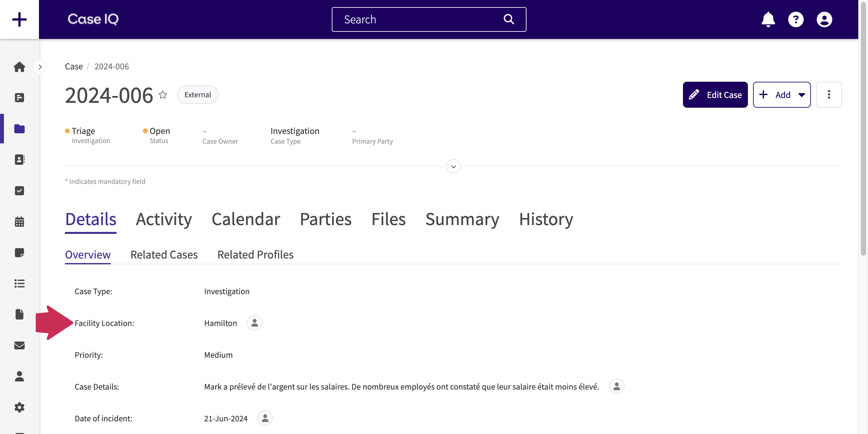Click the sidebar expand toggle chevron
The height and width of the screenshot is (434, 868).
click(40, 66)
